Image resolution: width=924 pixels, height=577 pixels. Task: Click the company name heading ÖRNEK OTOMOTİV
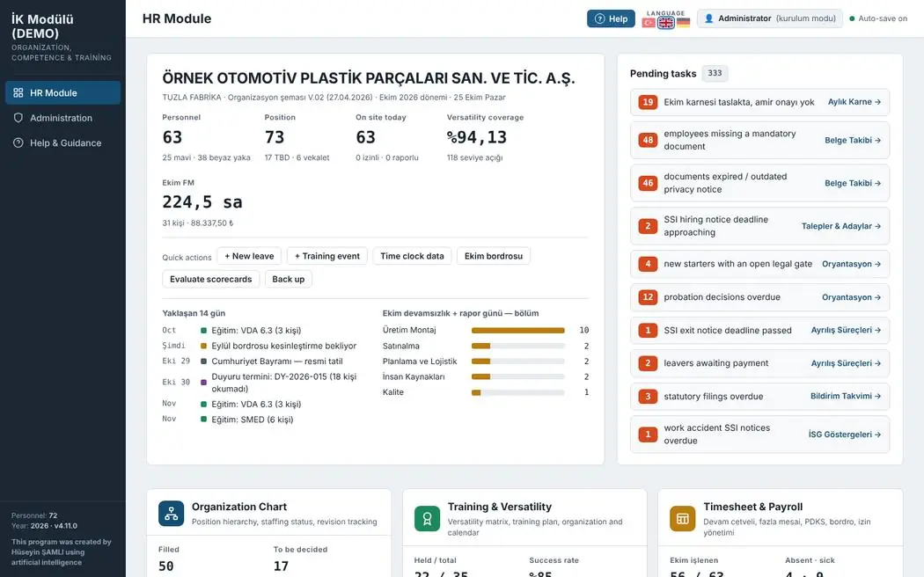pos(369,78)
